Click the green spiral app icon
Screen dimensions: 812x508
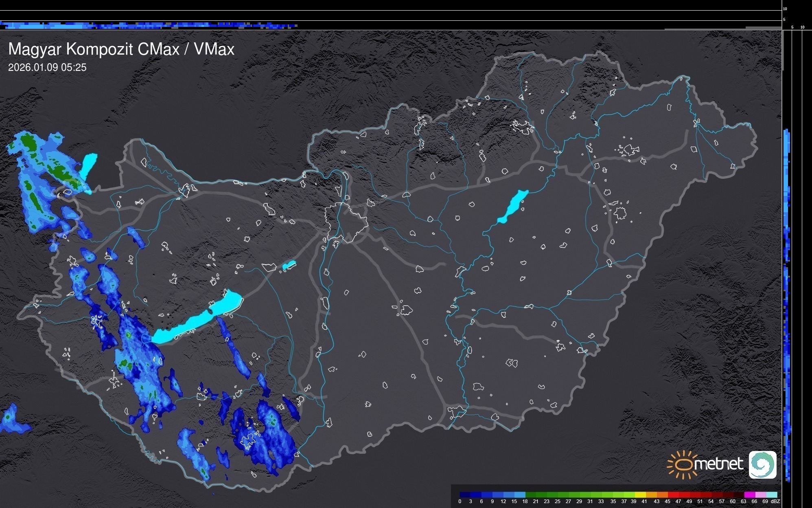762,464
